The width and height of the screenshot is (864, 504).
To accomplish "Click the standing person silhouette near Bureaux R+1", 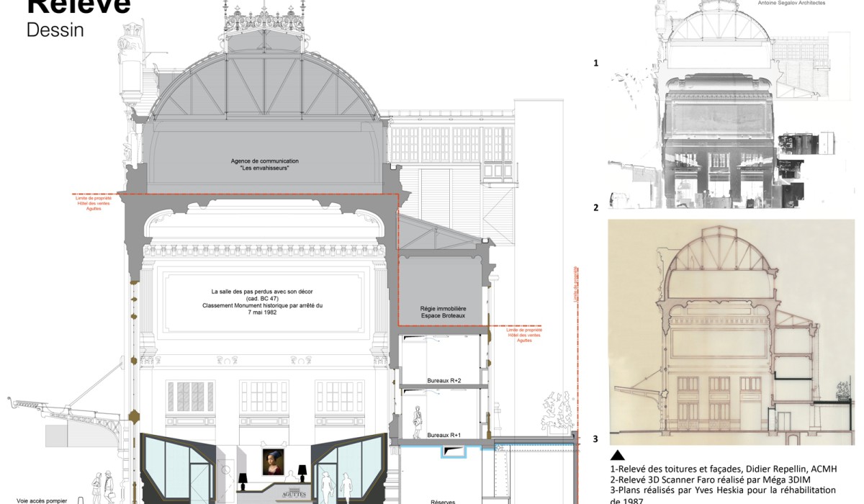I will [x=416, y=423].
